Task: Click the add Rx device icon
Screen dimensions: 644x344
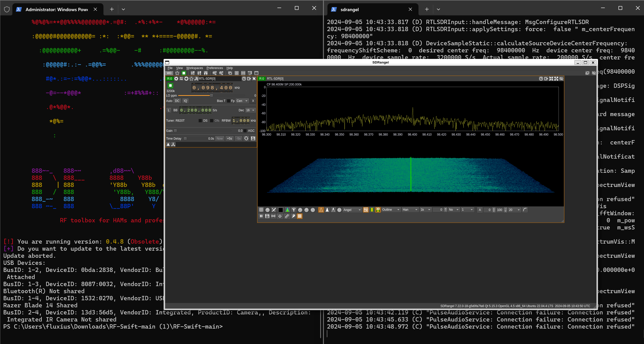Action: [x=193, y=73]
